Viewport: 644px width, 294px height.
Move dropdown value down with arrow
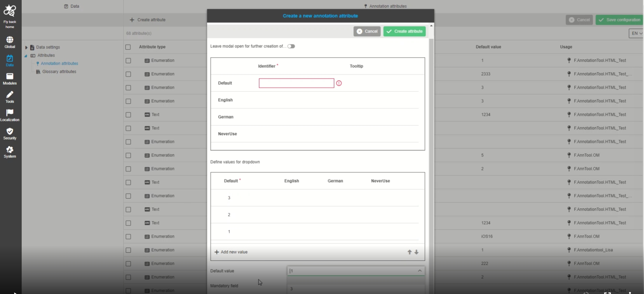416,252
